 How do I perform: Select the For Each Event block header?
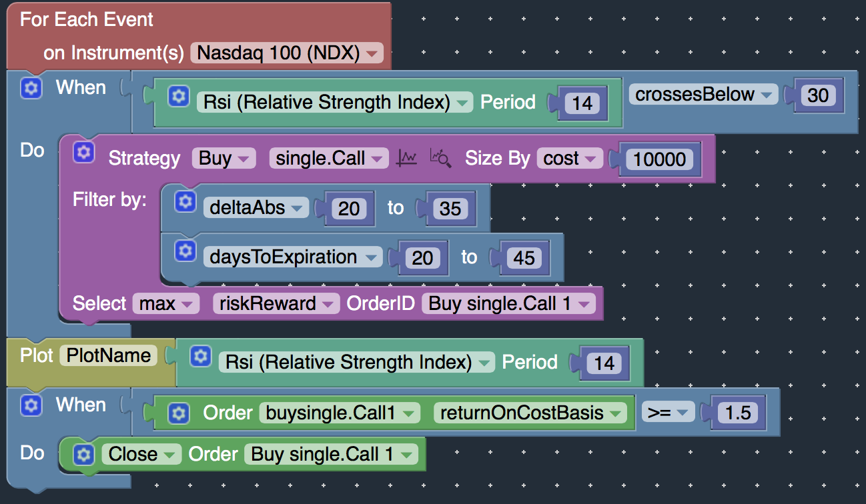pos(87,19)
